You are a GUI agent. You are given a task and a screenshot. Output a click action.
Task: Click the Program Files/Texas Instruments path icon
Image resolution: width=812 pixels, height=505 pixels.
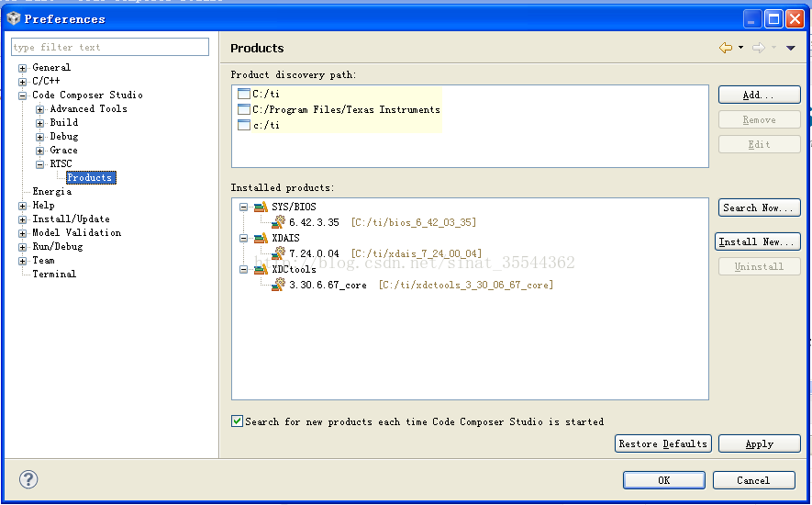pyautogui.click(x=244, y=109)
